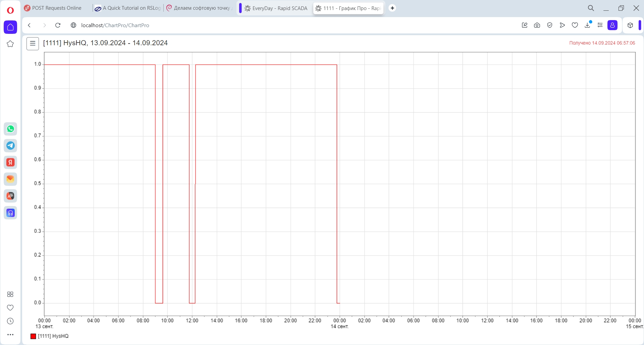
Task: Take a snapshot with the camera icon
Action: pyautogui.click(x=537, y=25)
